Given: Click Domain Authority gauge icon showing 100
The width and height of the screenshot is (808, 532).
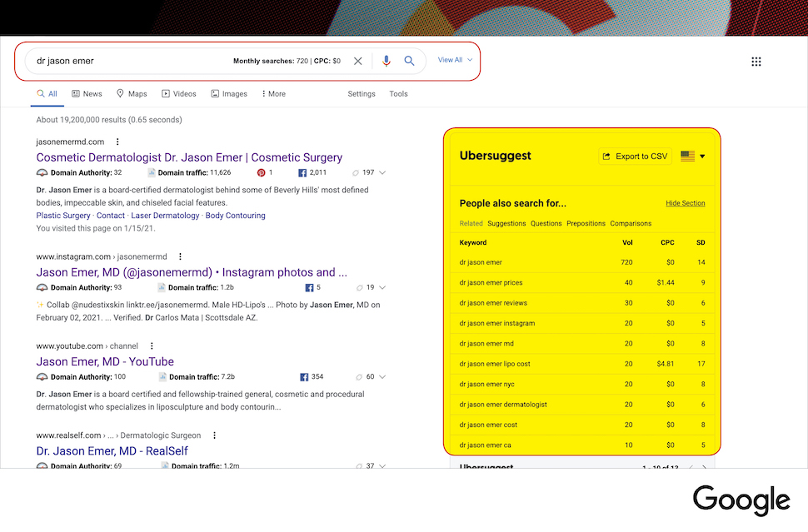Looking at the screenshot, I should (42, 377).
